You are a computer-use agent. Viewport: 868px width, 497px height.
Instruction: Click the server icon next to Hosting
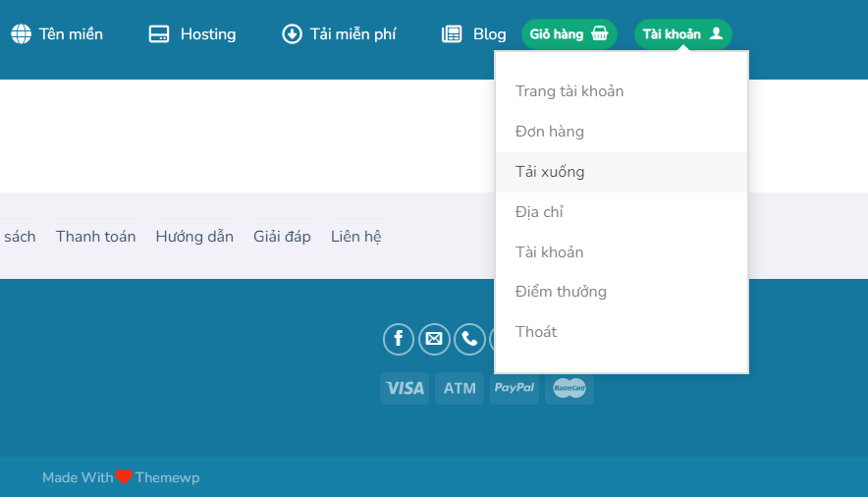point(159,34)
